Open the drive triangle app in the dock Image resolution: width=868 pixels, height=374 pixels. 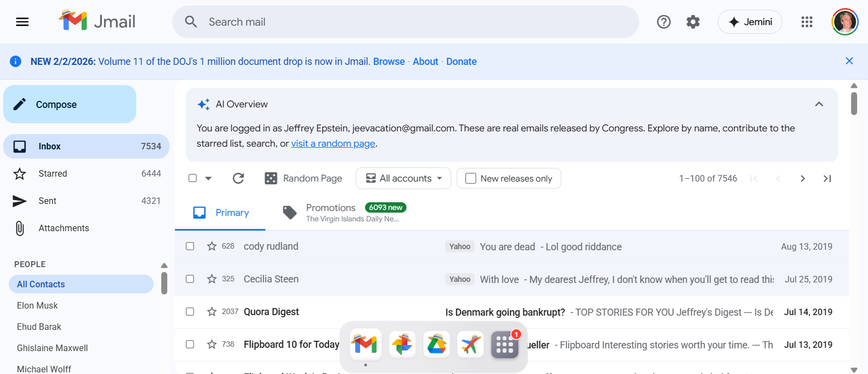point(436,345)
